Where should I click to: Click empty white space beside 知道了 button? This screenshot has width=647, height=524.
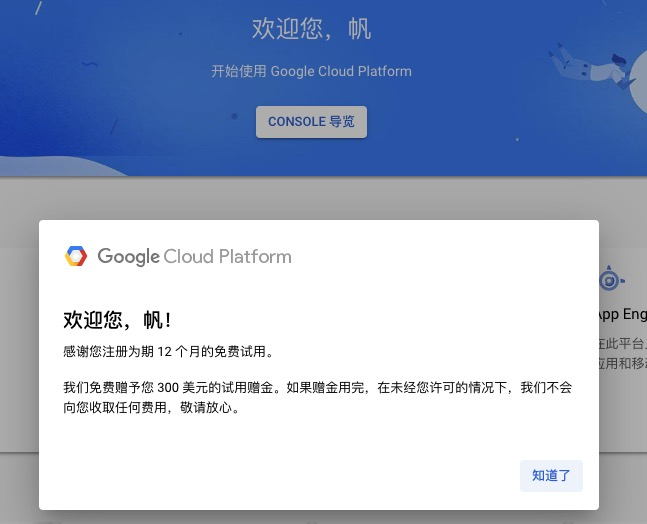tap(300, 476)
